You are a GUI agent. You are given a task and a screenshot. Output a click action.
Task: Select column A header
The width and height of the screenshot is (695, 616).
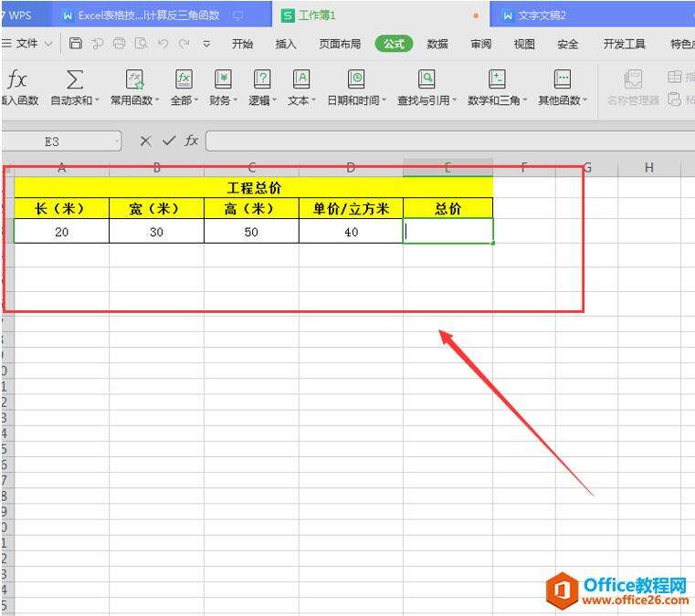[61, 167]
